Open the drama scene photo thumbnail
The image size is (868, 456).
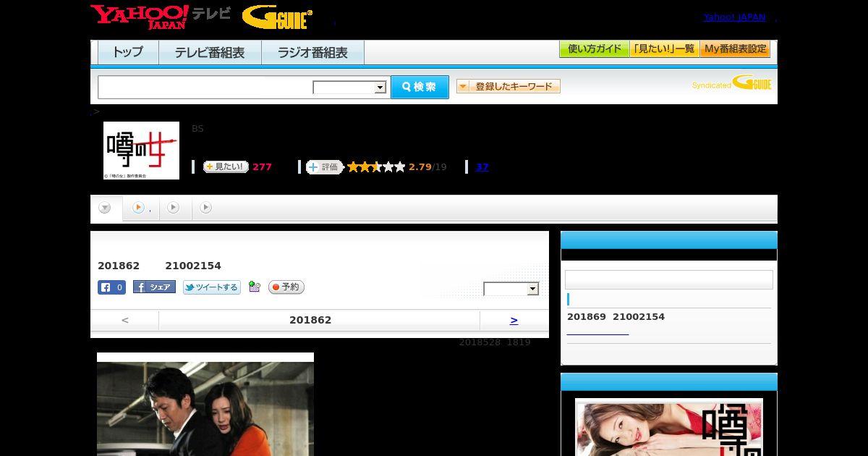[x=205, y=404]
